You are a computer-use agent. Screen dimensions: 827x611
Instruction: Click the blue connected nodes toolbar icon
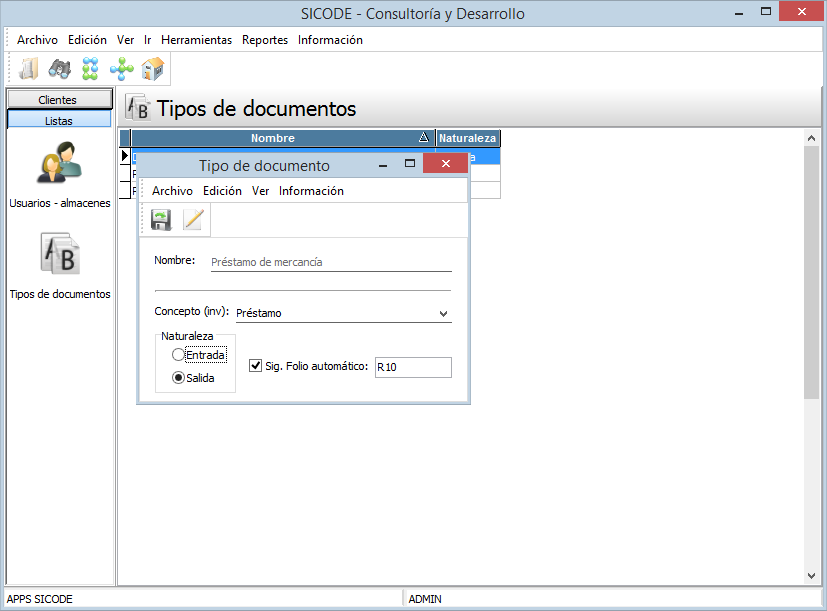pyautogui.click(x=121, y=69)
